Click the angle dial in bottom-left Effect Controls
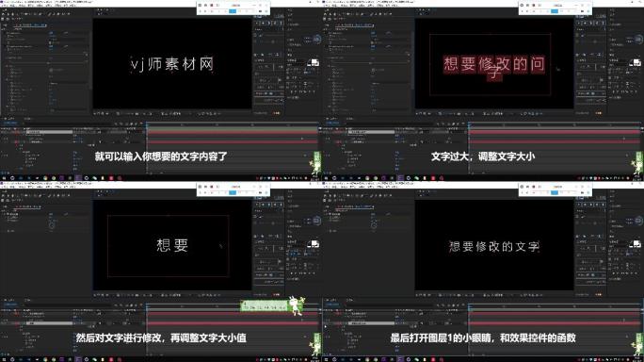Screen dimensions: 644x362 coord(52,225)
